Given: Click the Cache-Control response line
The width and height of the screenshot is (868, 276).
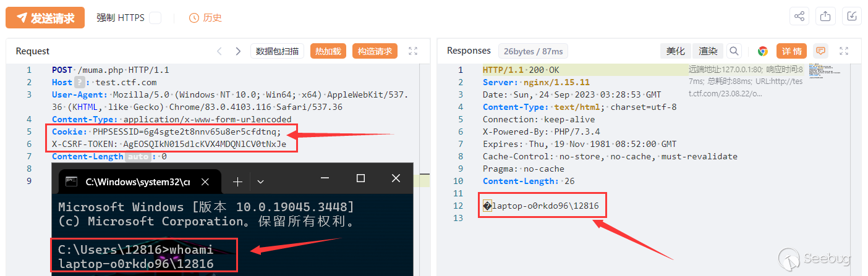Looking at the screenshot, I should (x=610, y=156).
